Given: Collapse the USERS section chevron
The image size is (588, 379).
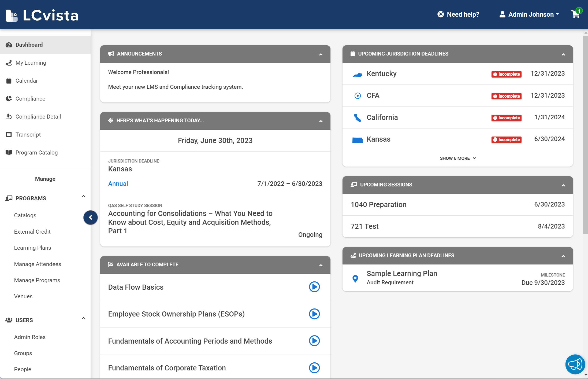Looking at the screenshot, I should click(x=84, y=318).
